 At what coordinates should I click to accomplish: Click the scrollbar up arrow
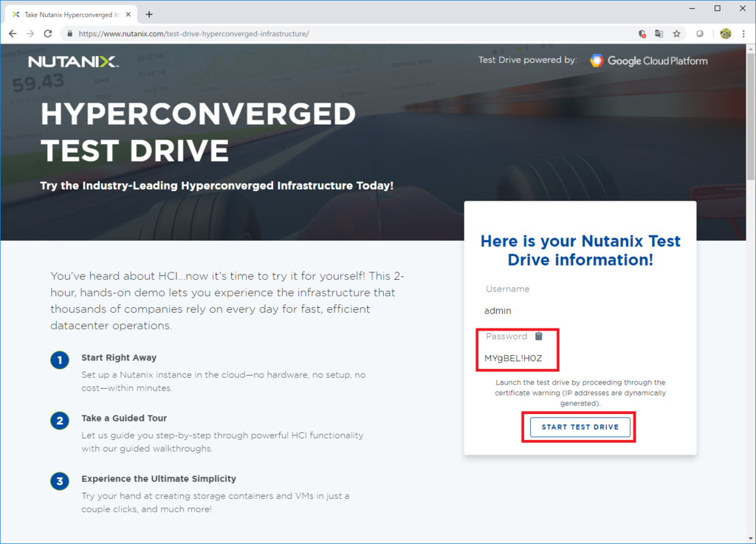751,48
